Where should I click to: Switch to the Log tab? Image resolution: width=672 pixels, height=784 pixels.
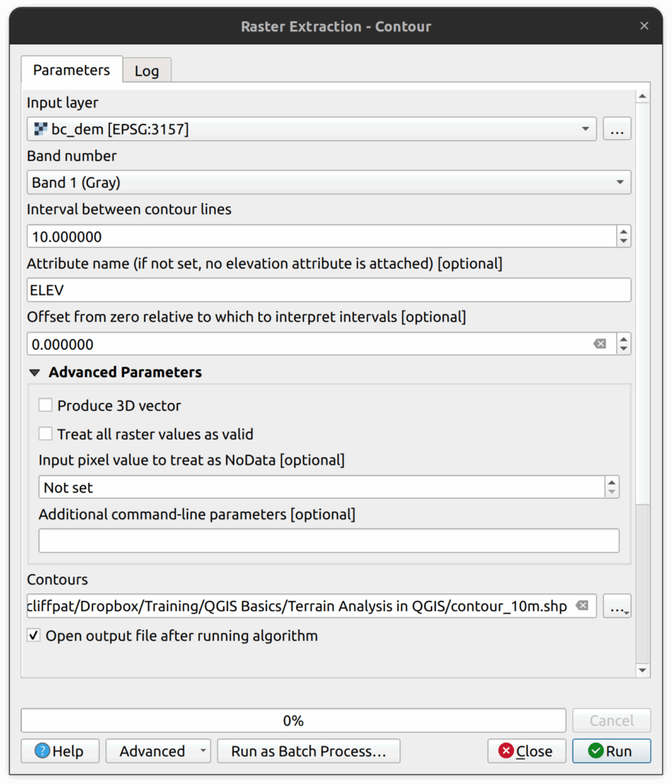coord(146,70)
